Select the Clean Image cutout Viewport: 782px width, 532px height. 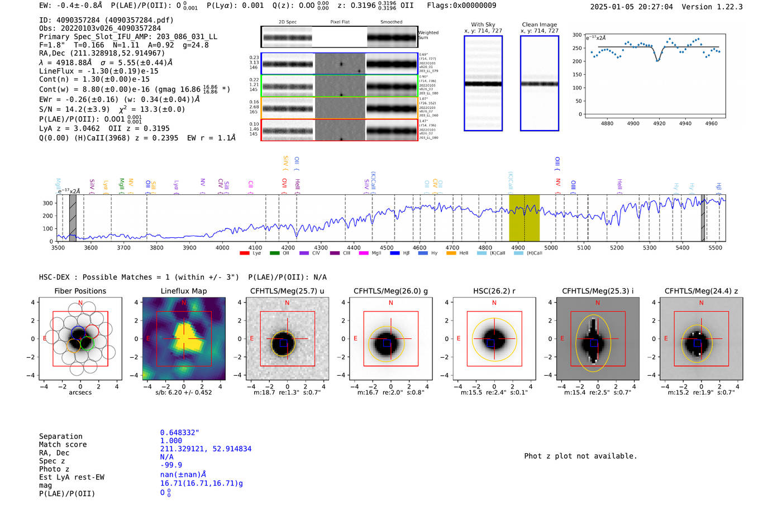[540, 83]
